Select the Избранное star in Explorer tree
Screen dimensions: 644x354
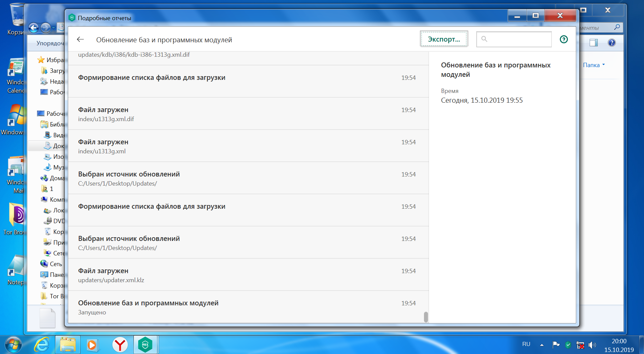41,60
